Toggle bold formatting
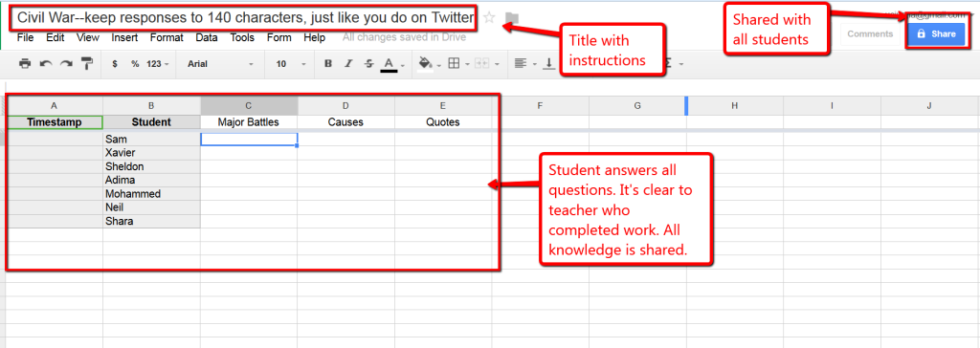The height and width of the screenshot is (348, 980). 328,64
